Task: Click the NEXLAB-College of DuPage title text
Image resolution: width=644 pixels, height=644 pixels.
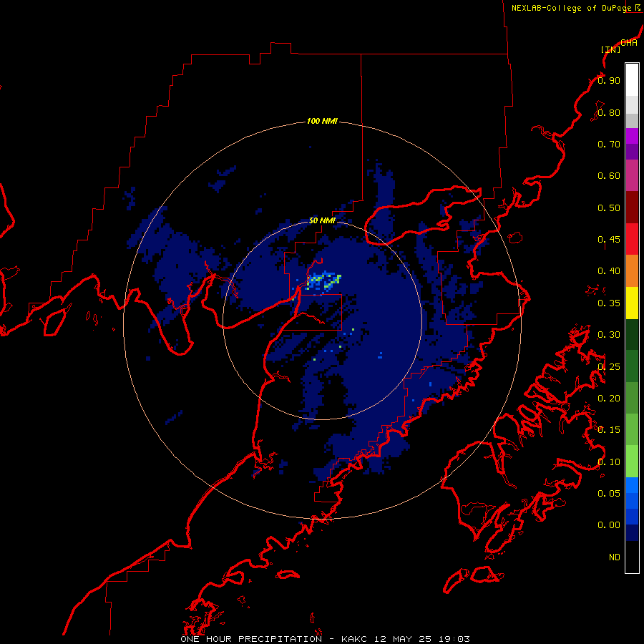Action: (x=571, y=8)
